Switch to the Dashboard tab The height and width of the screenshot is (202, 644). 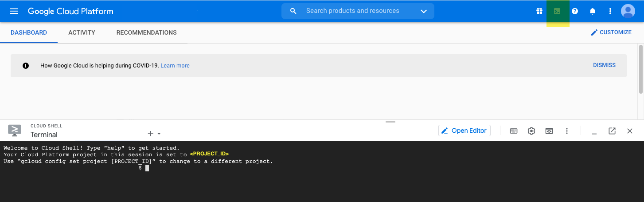[29, 32]
